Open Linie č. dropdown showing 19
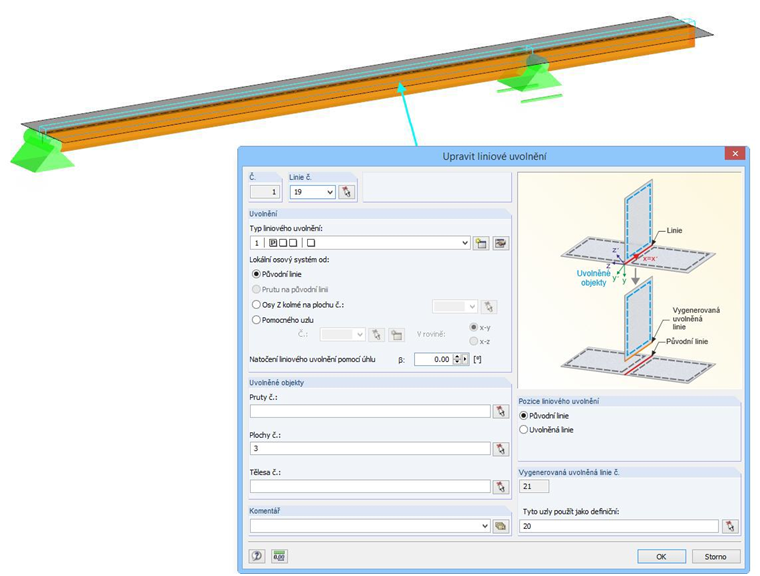 tap(313, 192)
